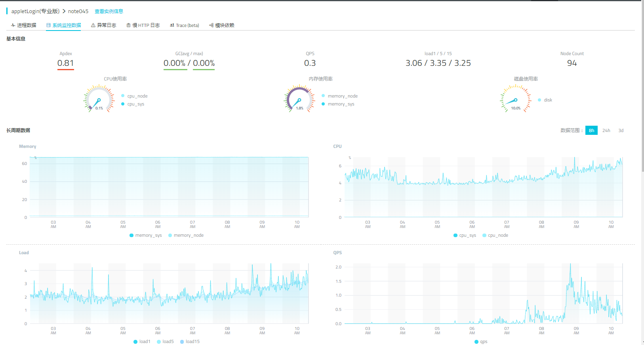Toggle memory_sys series below Memory chart
This screenshot has height=345, width=644.
[146, 235]
